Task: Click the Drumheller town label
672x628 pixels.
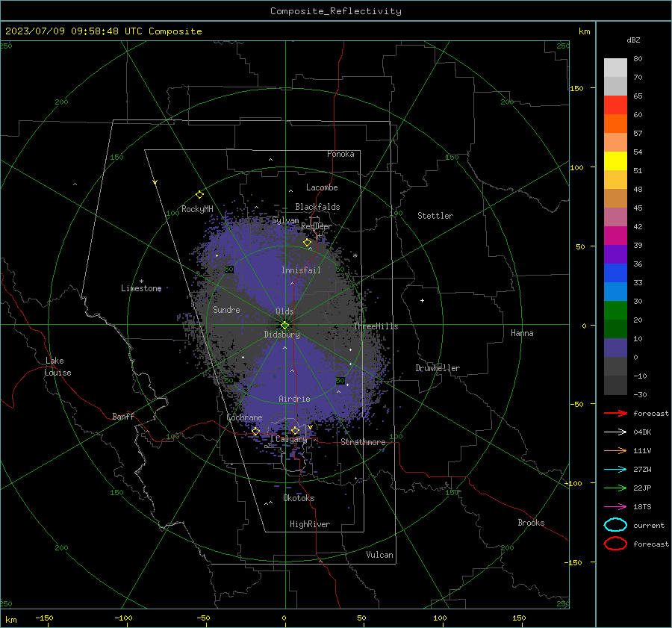Action: click(438, 368)
